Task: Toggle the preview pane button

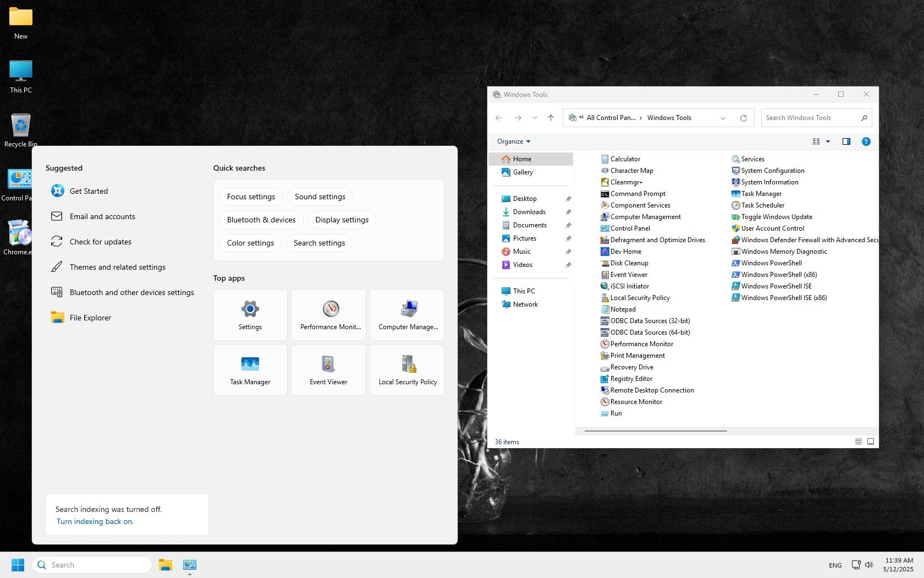Action: 846,141
